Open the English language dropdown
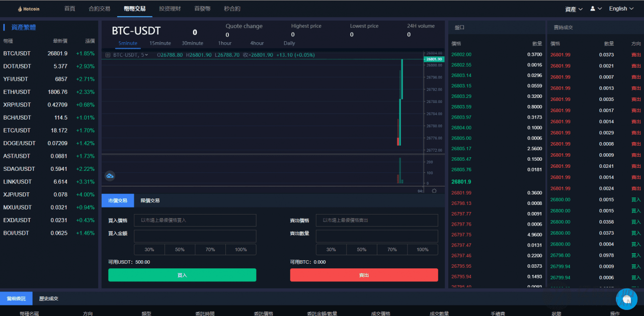This screenshot has width=644, height=316. (x=621, y=9)
